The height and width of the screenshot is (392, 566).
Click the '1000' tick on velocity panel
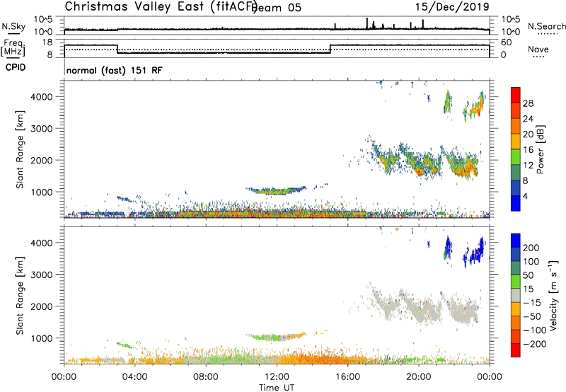(x=42, y=338)
